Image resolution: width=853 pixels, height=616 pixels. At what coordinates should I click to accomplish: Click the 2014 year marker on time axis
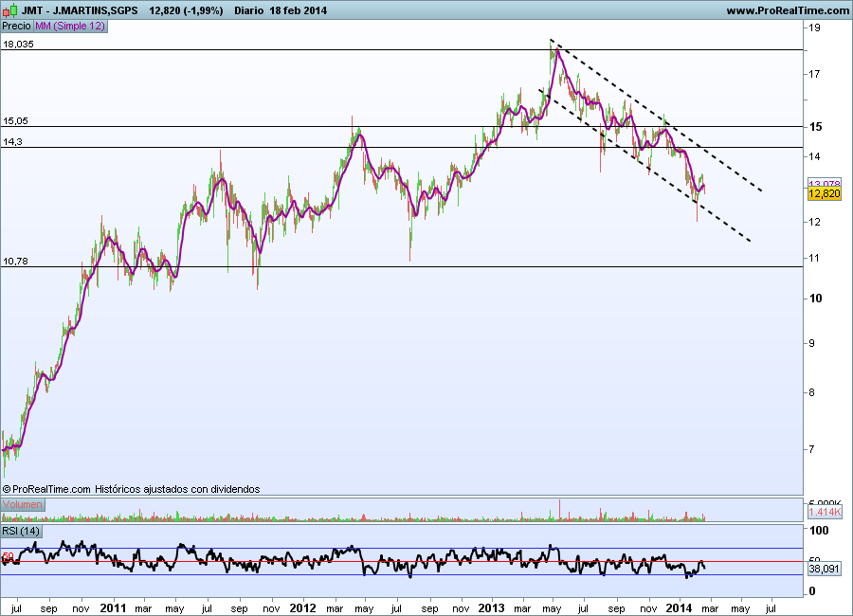(x=679, y=607)
